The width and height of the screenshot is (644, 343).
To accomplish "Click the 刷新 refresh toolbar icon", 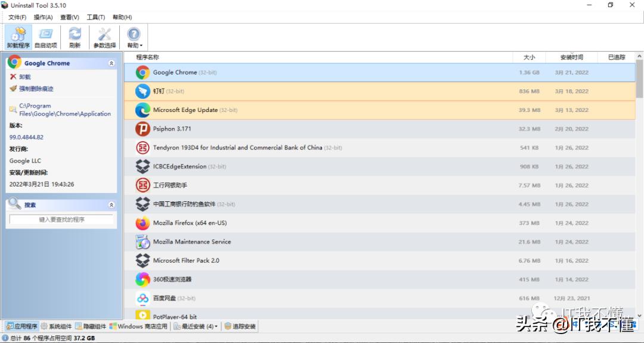I will point(75,37).
